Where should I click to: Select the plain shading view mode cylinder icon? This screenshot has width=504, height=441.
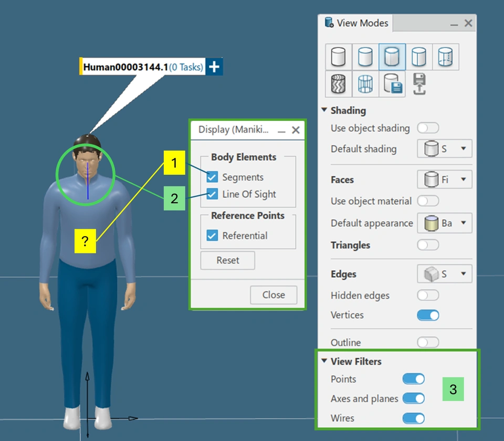[339, 57]
